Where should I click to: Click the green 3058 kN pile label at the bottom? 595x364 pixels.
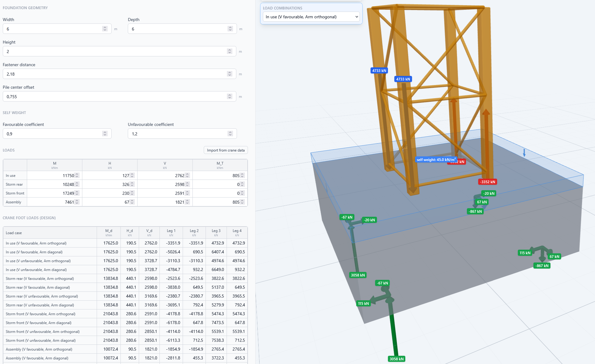[x=396, y=359]
